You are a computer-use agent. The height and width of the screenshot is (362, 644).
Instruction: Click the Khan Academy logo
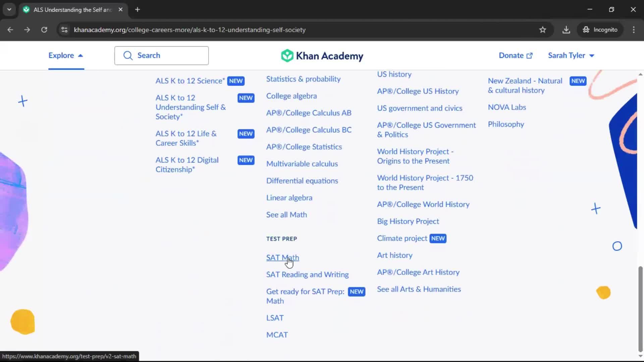click(x=322, y=56)
